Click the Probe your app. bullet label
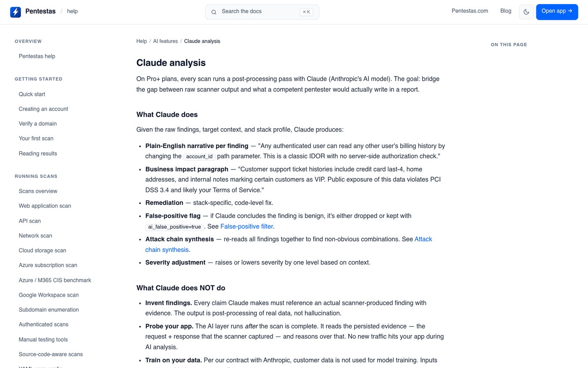This screenshot has width=588, height=368. pyautogui.click(x=169, y=326)
